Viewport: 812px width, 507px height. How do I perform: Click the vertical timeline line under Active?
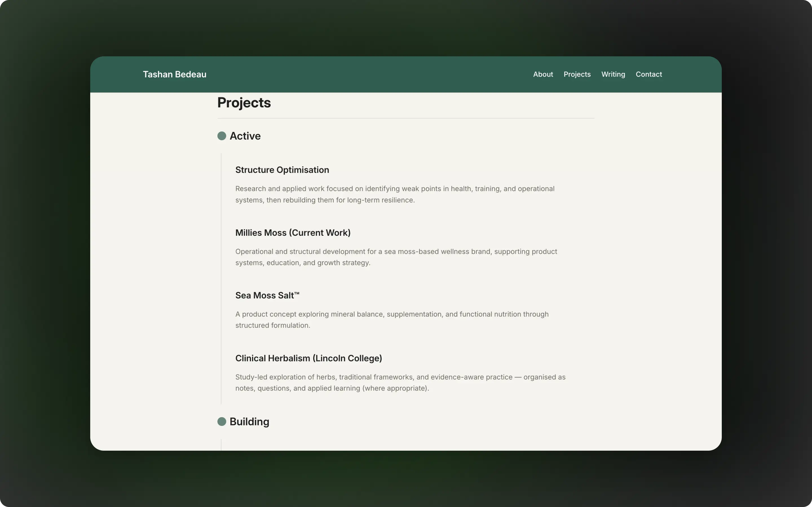click(x=221, y=278)
